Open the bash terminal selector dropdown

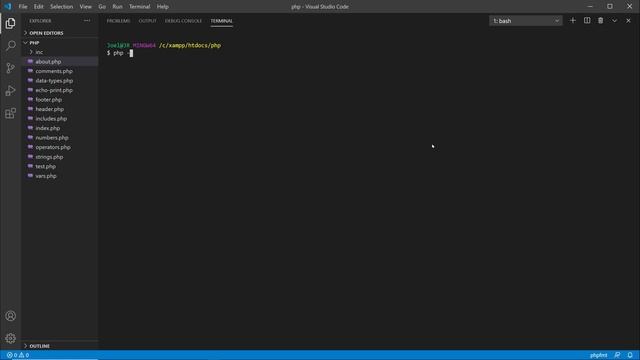[526, 21]
